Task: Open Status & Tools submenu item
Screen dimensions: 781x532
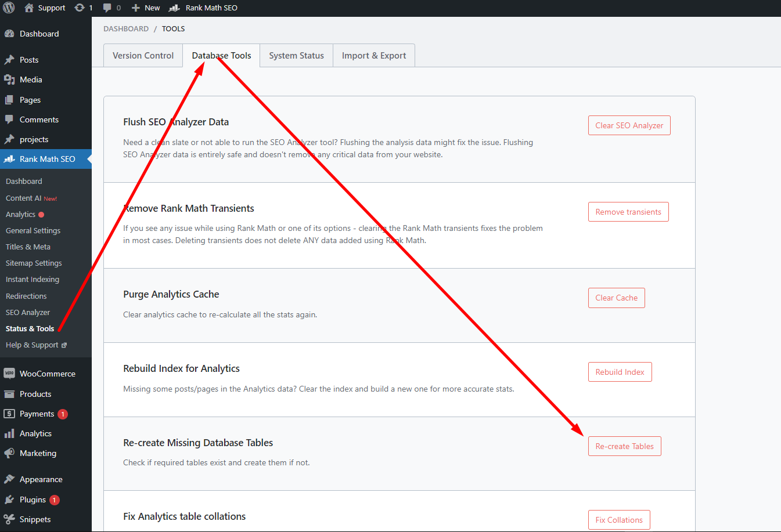Action: pos(30,328)
